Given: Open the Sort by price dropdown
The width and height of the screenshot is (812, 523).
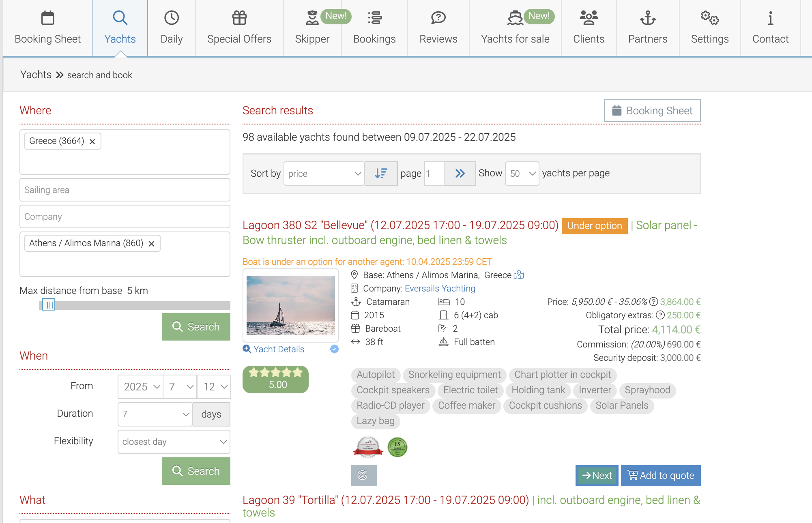Looking at the screenshot, I should coord(324,174).
